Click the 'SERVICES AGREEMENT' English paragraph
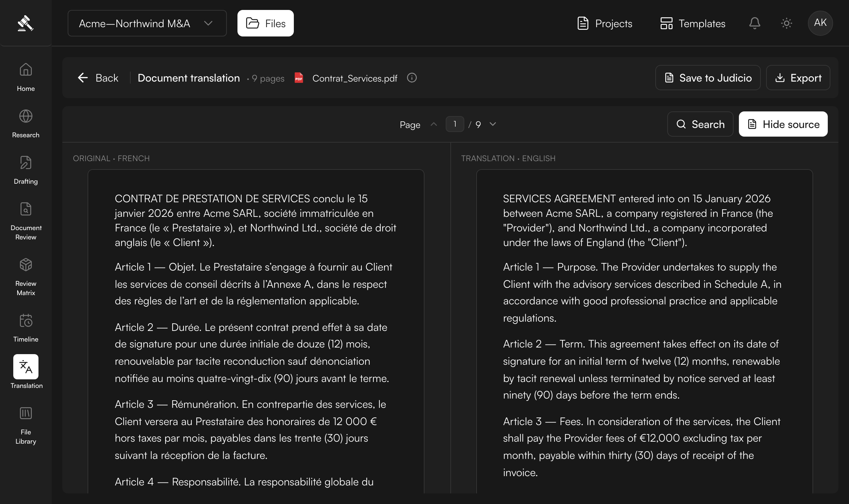849x504 pixels. (638, 220)
